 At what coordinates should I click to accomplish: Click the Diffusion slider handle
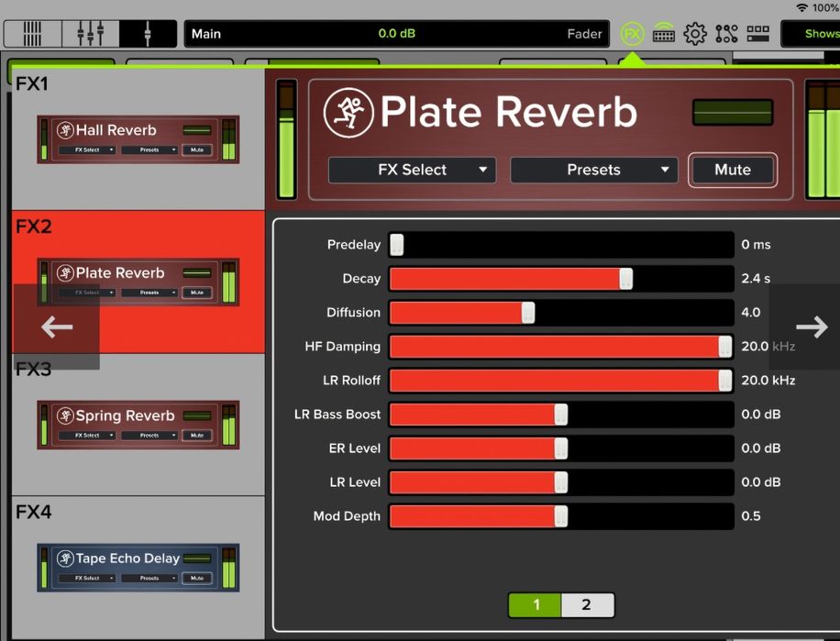527,313
